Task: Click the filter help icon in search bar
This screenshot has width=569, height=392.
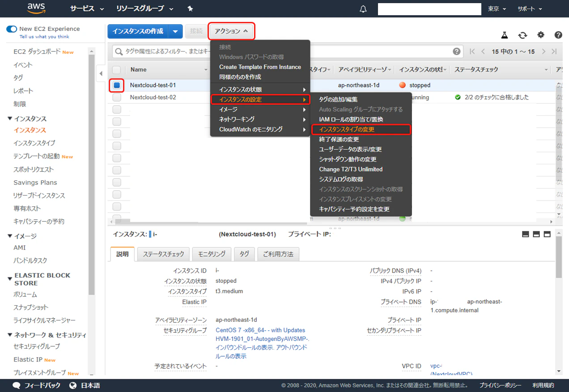Action: pos(456,51)
